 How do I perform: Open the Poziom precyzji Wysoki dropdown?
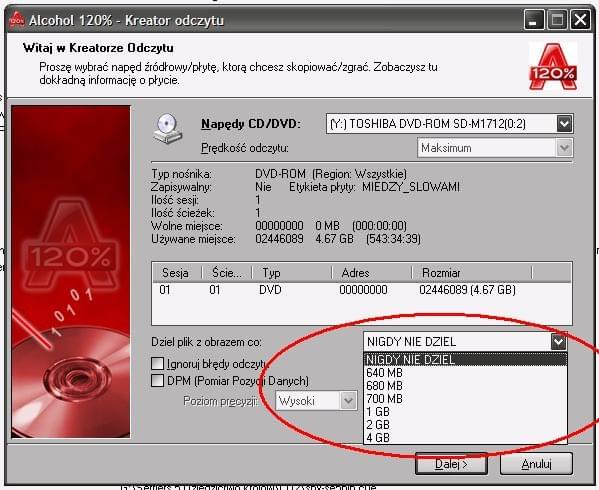348,401
